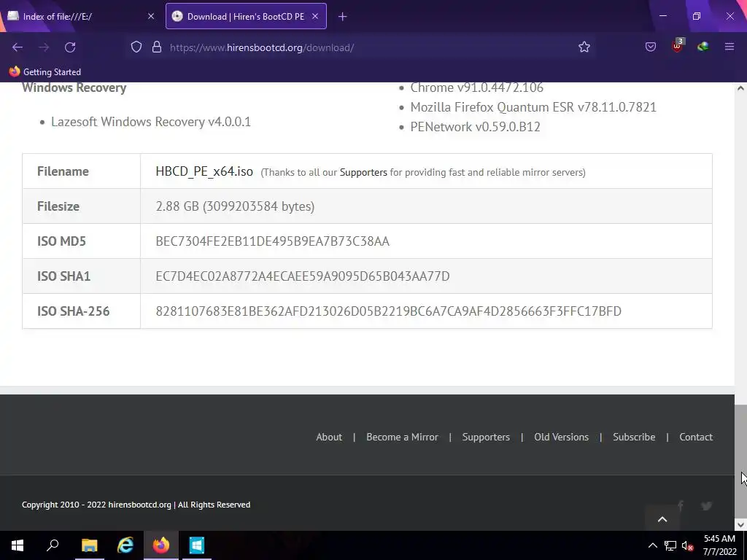Close the Hiren's BootCD PE download tab

coord(315,16)
